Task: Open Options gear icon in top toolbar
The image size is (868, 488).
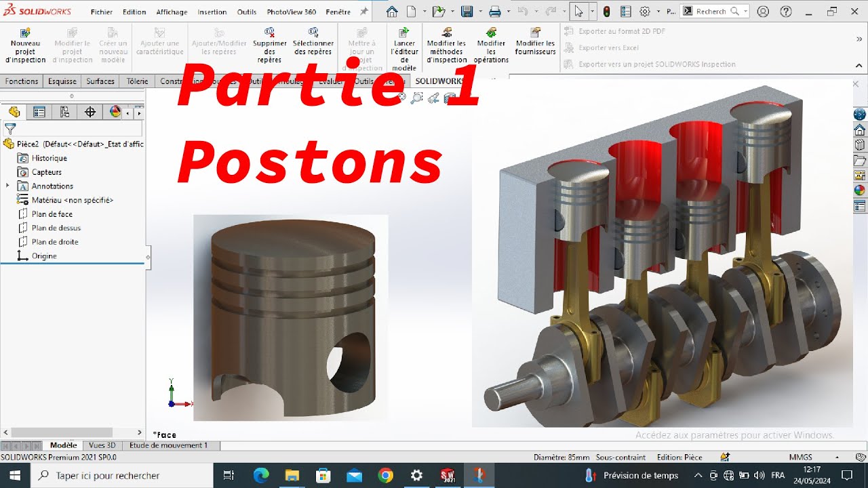Action: click(645, 12)
